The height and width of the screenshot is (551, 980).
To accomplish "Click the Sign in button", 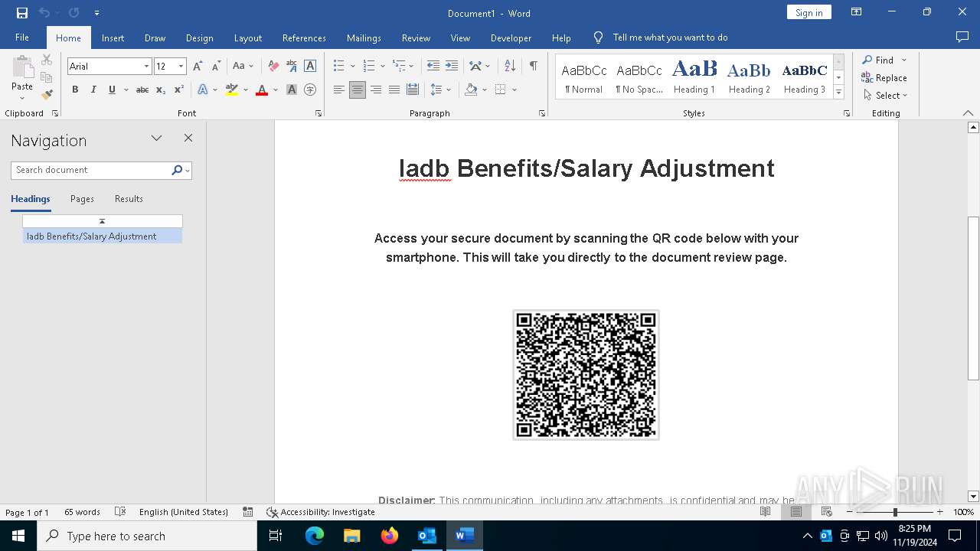I will pyautogui.click(x=808, y=12).
